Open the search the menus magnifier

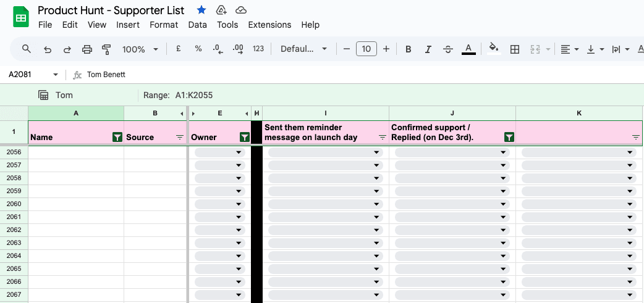pyautogui.click(x=27, y=49)
